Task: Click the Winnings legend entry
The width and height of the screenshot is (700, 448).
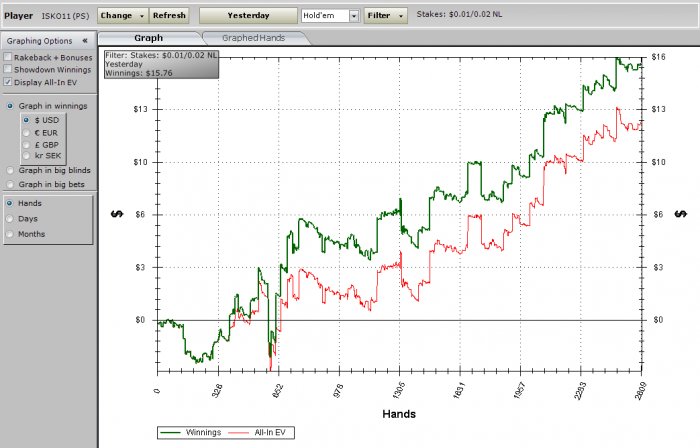Action: [x=191, y=432]
